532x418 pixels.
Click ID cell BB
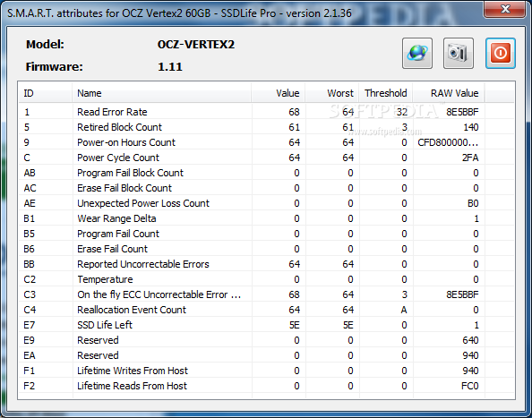coord(30,264)
